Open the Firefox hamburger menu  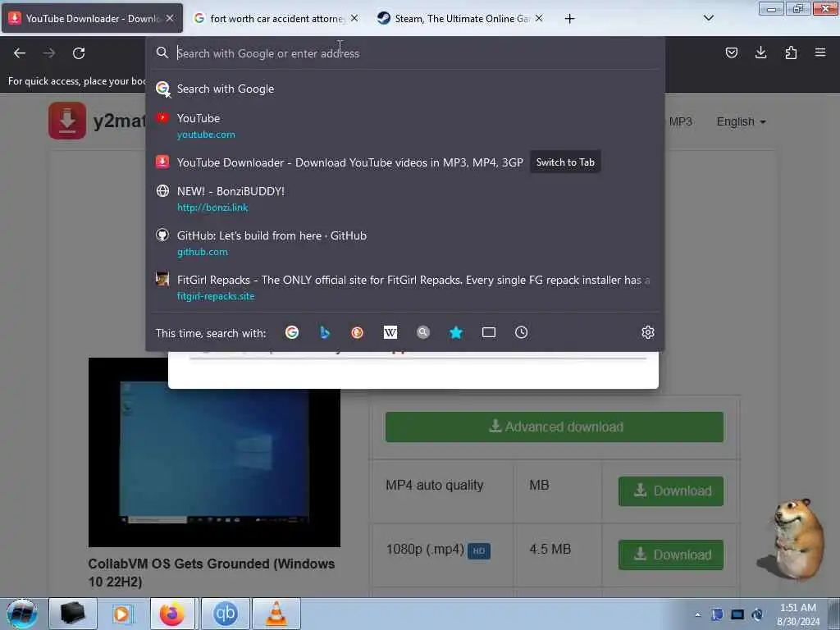tap(820, 52)
